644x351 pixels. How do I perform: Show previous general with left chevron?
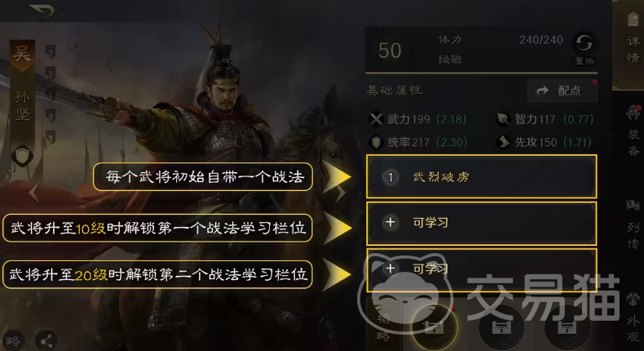(33, 192)
